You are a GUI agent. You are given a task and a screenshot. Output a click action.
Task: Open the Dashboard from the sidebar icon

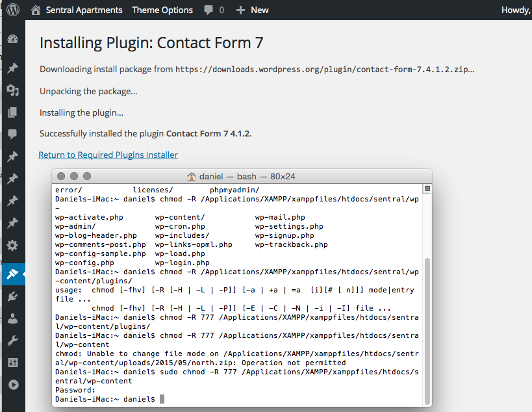[12, 40]
